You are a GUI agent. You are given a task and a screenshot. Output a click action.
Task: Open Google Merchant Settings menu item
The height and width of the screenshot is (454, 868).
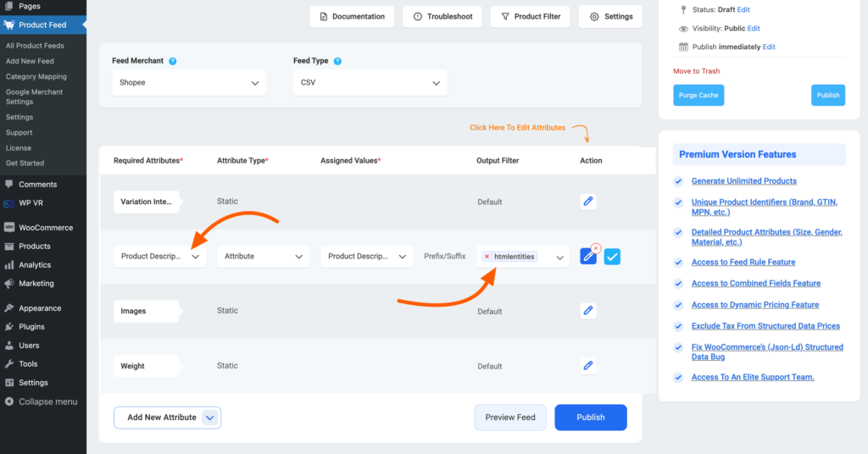(34, 97)
